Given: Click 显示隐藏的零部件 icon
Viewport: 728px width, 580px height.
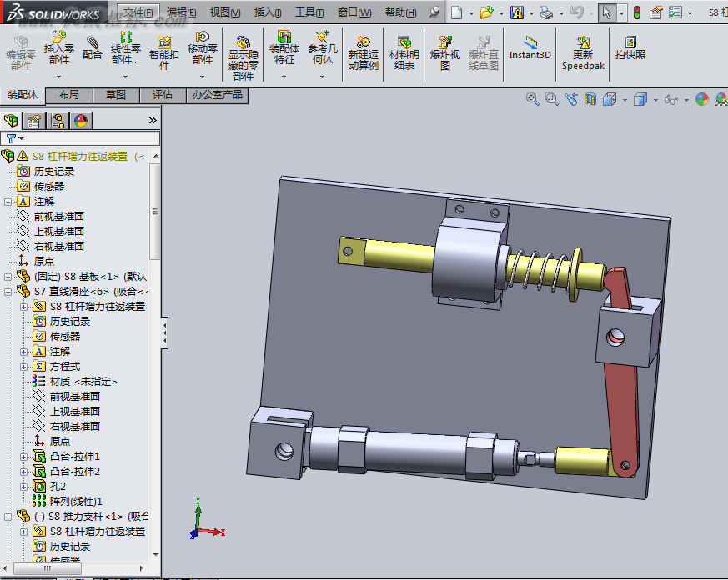Looking at the screenshot, I should pyautogui.click(x=243, y=58).
